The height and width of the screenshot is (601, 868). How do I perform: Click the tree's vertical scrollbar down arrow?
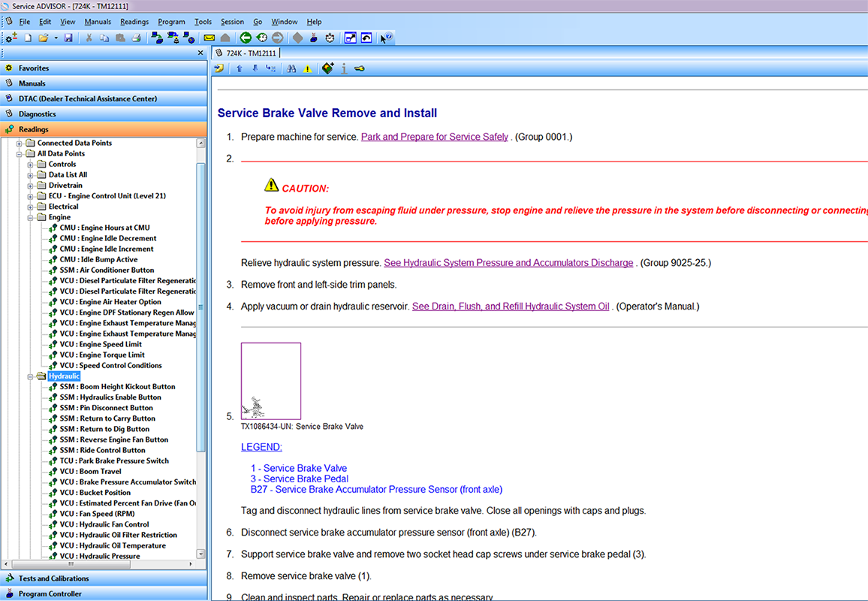tap(201, 554)
